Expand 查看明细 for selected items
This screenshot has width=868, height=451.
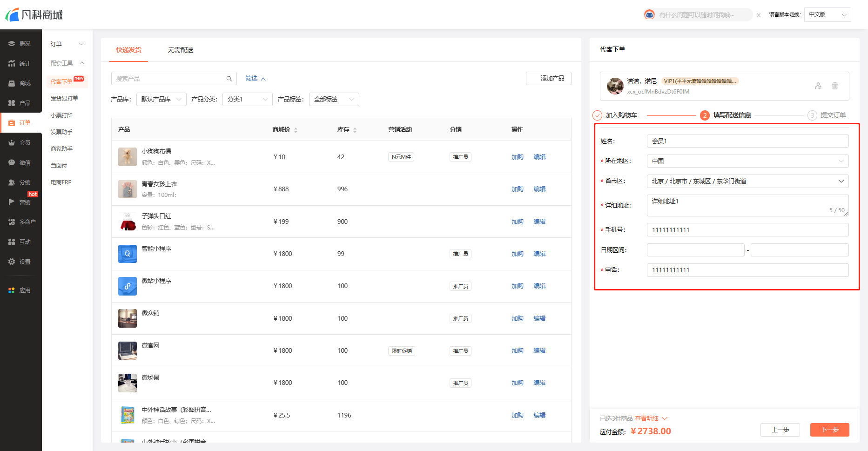651,418
